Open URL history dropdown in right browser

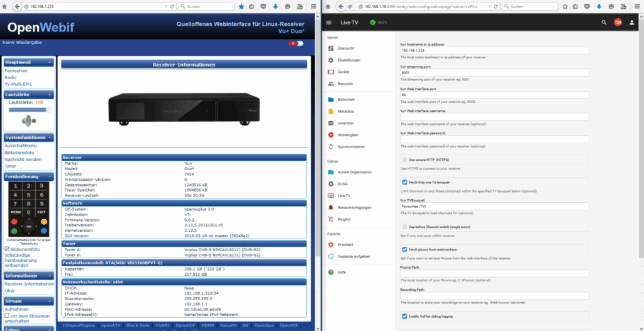pos(489,7)
